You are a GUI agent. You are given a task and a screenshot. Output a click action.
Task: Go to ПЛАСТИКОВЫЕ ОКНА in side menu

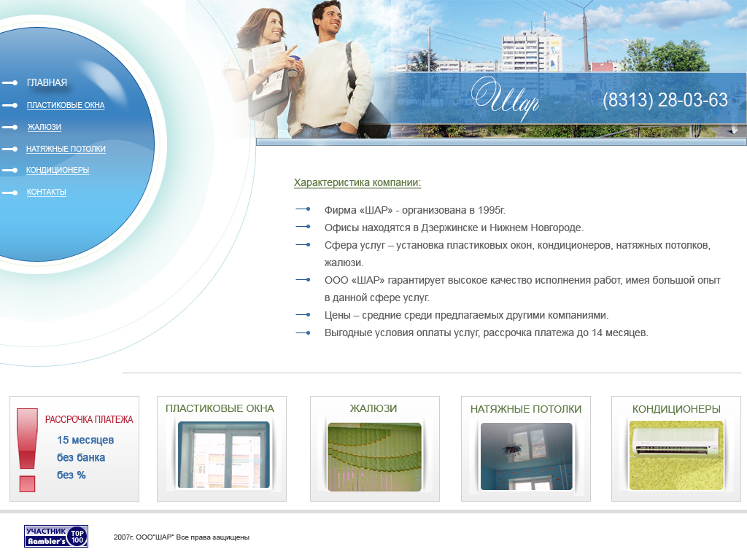[66, 105]
